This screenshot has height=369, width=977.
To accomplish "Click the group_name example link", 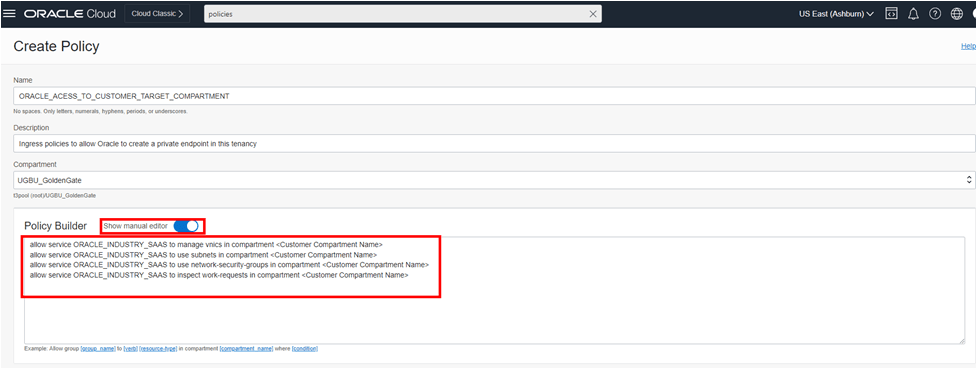I will pos(98,348).
